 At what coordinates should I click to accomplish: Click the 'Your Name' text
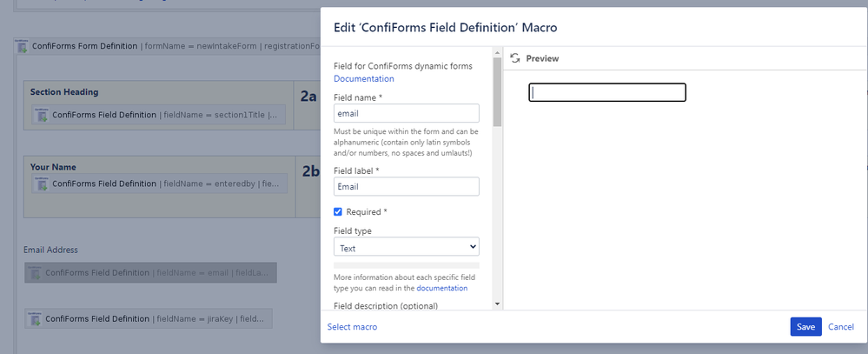coord(53,167)
